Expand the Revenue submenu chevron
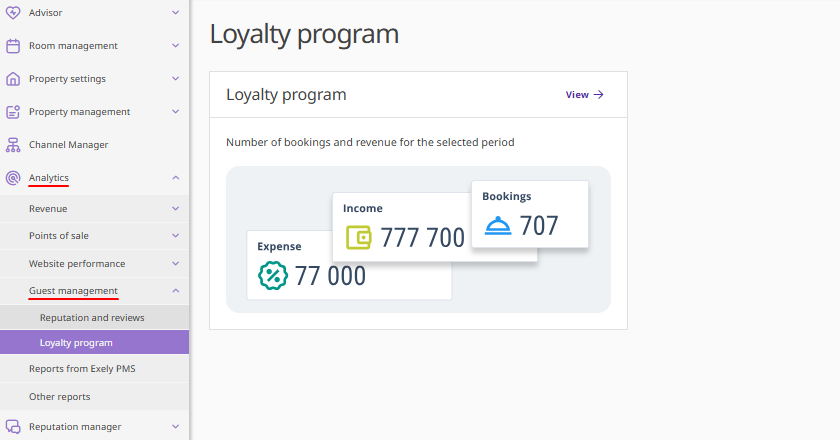Image resolution: width=840 pixels, height=440 pixels. coord(176,209)
